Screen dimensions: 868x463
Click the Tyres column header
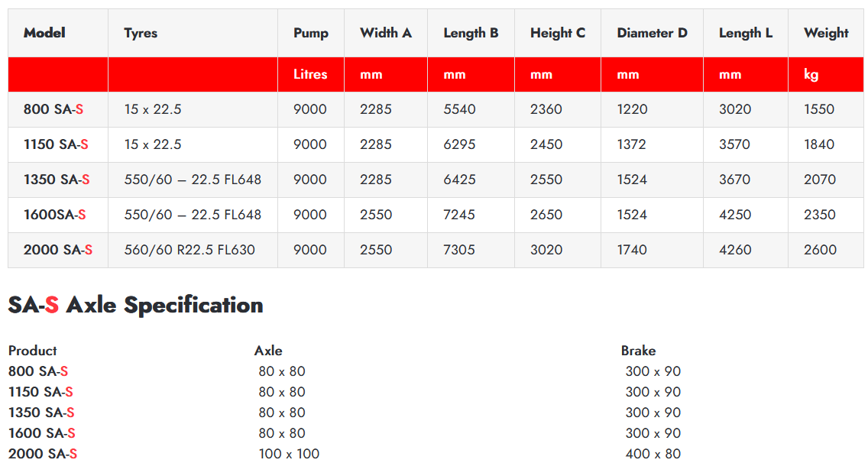coord(141,33)
